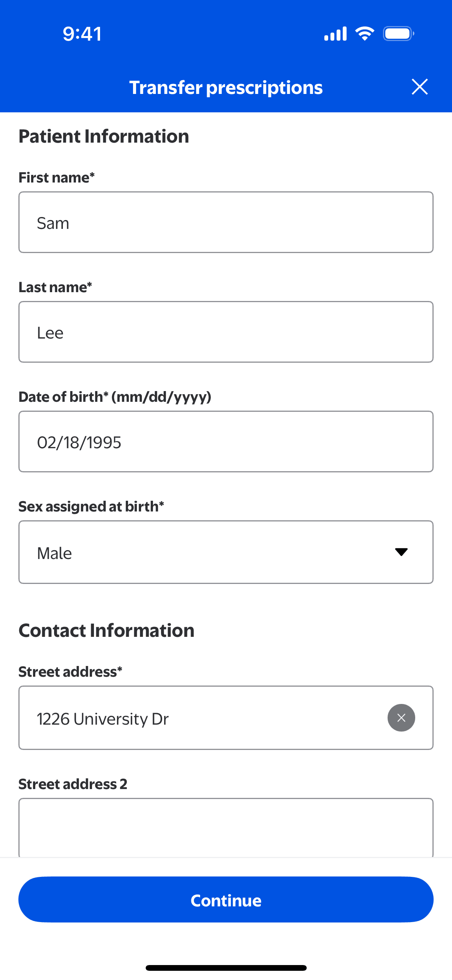This screenshot has width=452, height=980.
Task: Place cursor in 1226 University Dr field
Action: click(199, 718)
